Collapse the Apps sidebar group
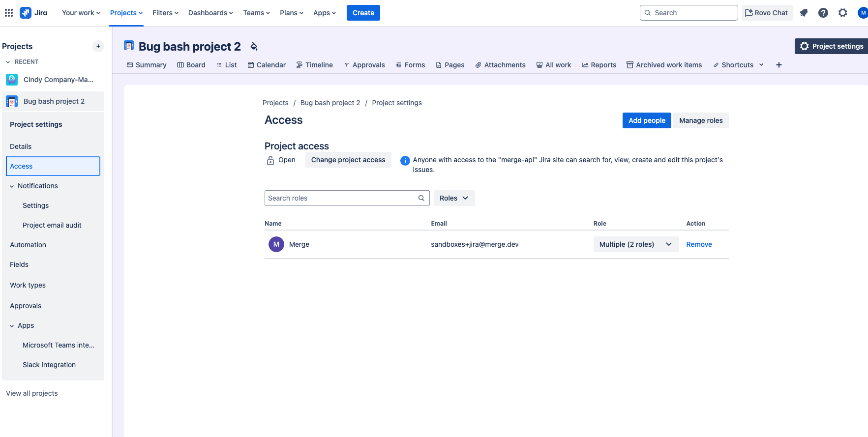This screenshot has width=868, height=437. coord(12,326)
